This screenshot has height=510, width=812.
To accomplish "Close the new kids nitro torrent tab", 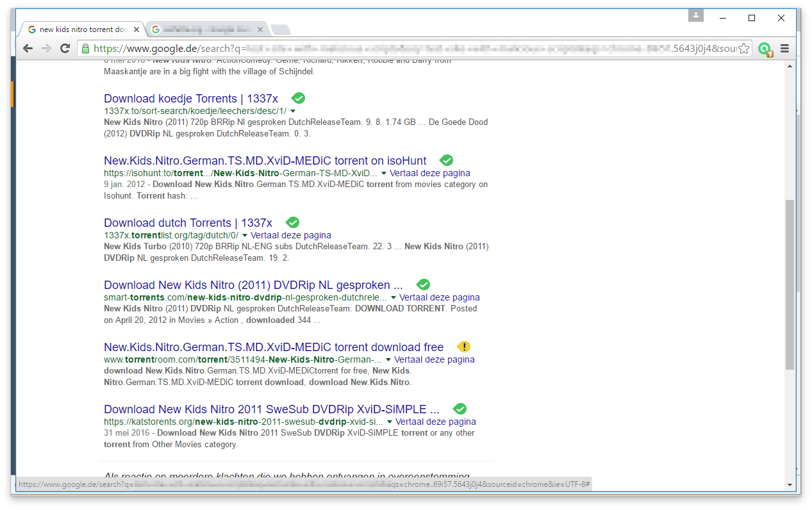I will click(137, 29).
